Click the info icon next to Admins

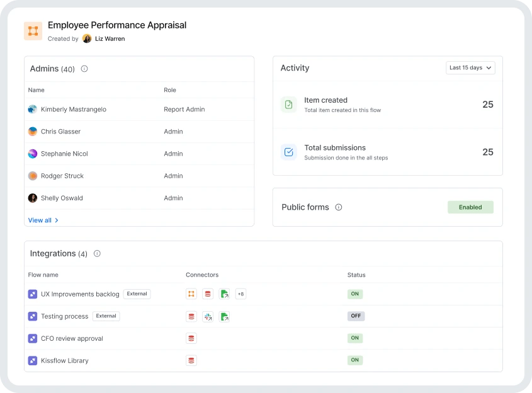[84, 69]
